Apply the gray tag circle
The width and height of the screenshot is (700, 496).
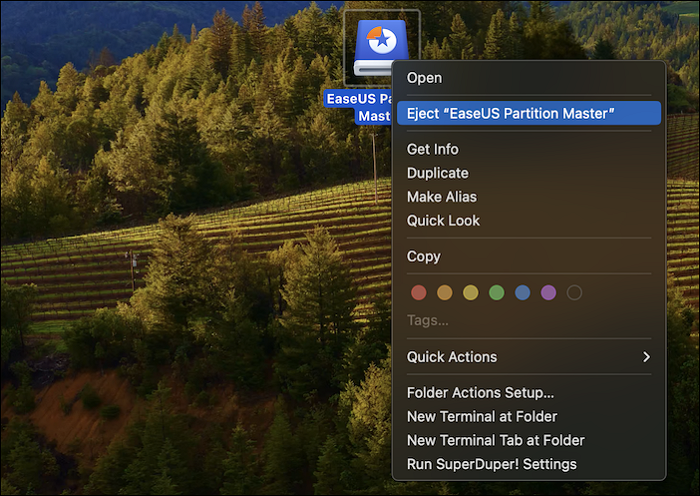pos(574,293)
